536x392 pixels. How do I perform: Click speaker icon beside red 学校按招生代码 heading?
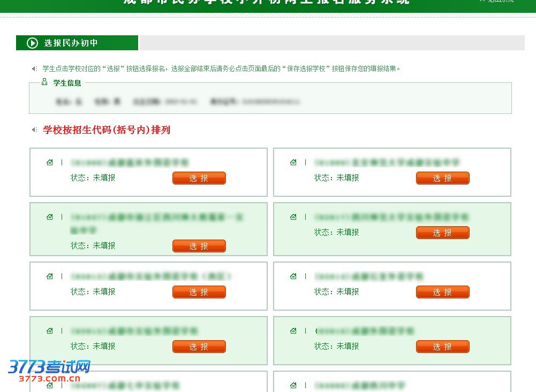34,130
